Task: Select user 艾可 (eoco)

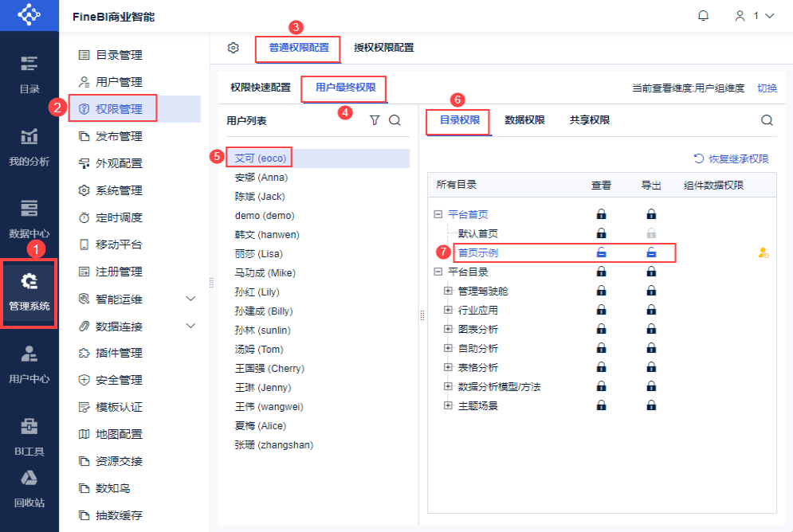Action: pos(318,158)
